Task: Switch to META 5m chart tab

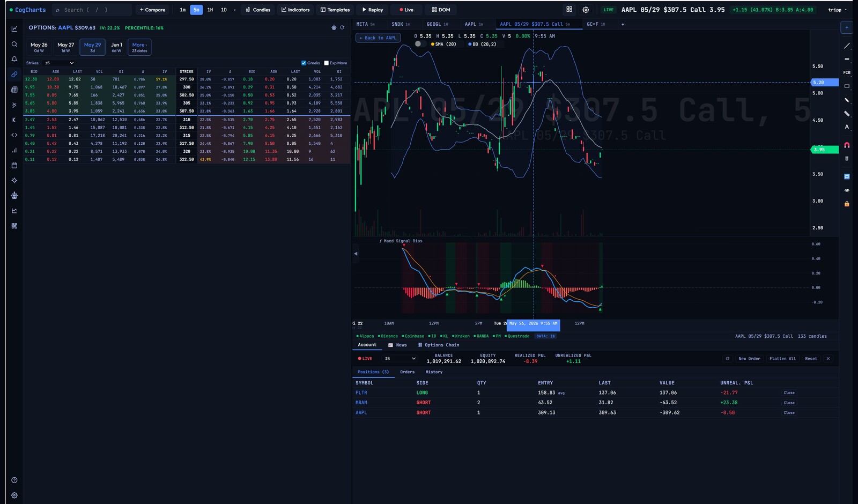Action: point(365,24)
